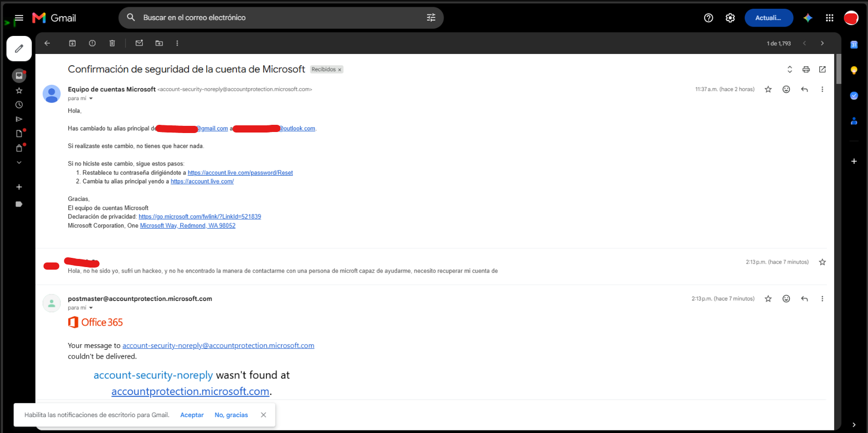Show recipient details for Equipo de cuentas Microsoft message
Image resolution: width=868 pixels, height=433 pixels.
point(91,99)
